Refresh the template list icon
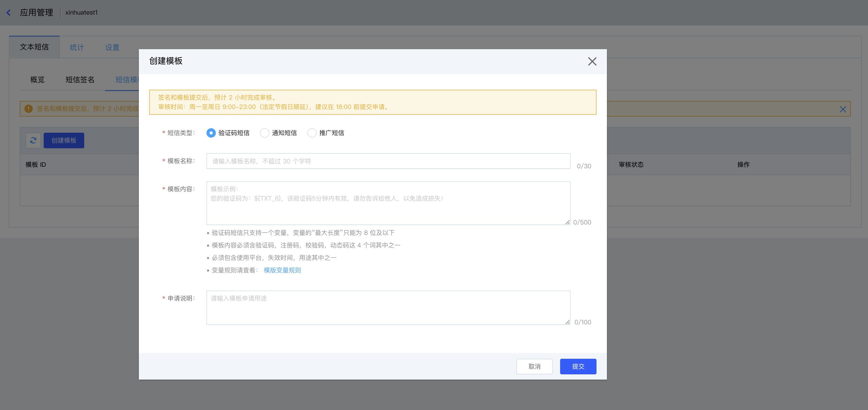Image resolution: width=868 pixels, height=410 pixels. (x=33, y=140)
